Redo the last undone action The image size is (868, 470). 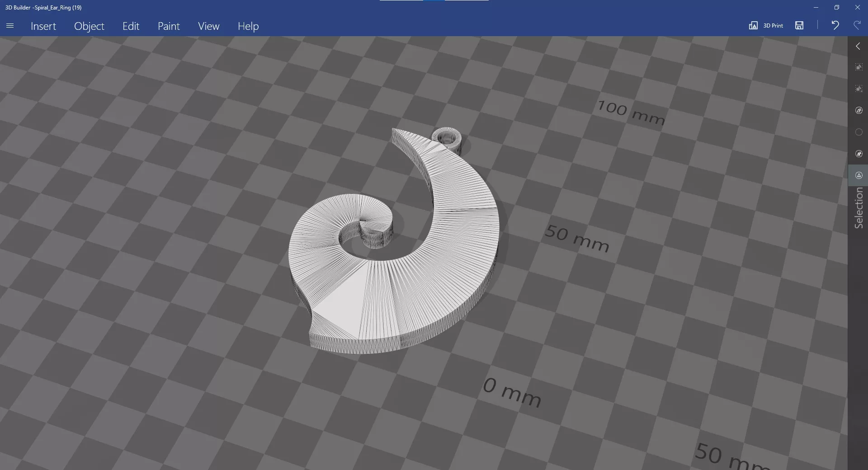(x=857, y=25)
